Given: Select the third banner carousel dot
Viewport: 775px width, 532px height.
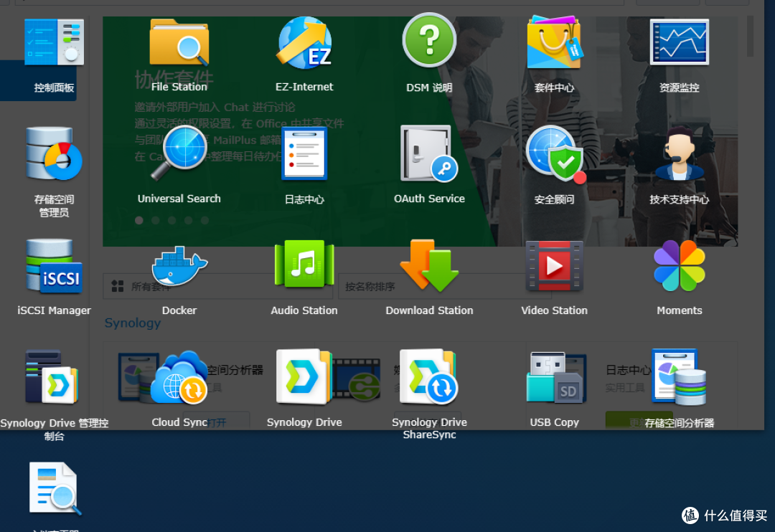Looking at the screenshot, I should tap(172, 220).
